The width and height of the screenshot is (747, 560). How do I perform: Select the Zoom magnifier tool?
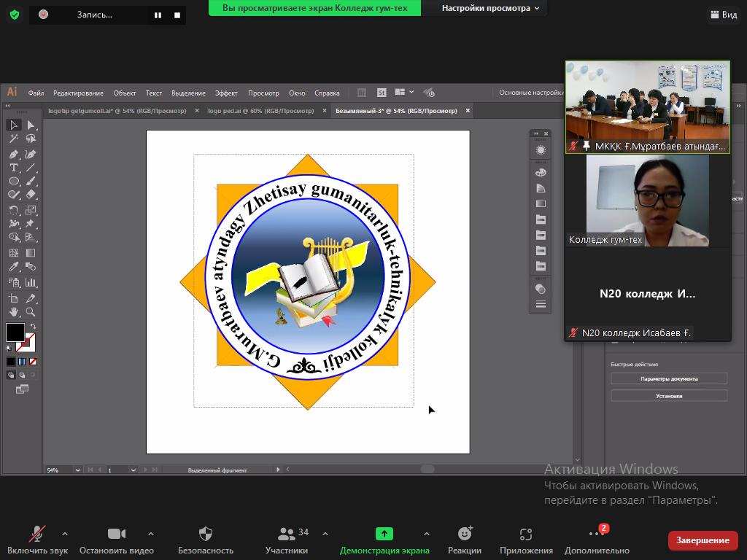(x=31, y=312)
